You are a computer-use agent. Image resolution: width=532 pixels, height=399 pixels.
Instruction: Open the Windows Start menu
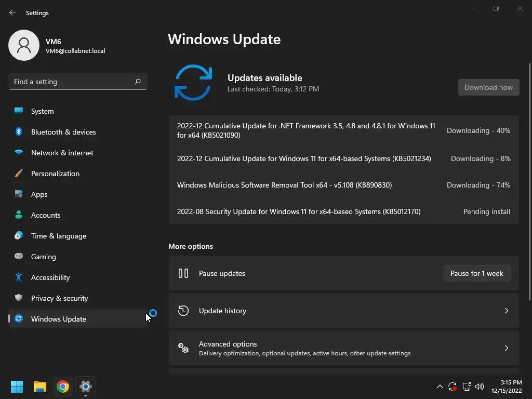17,387
